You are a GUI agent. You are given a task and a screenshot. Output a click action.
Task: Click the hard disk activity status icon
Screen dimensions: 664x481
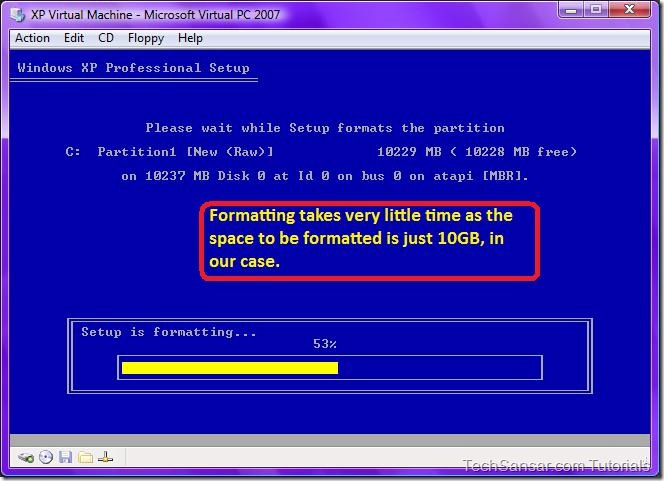pos(26,458)
